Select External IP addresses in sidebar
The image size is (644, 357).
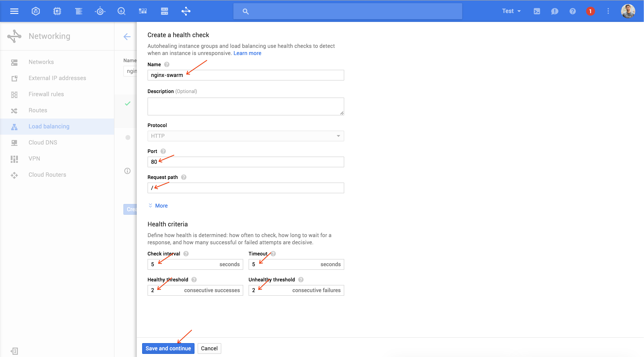click(57, 78)
